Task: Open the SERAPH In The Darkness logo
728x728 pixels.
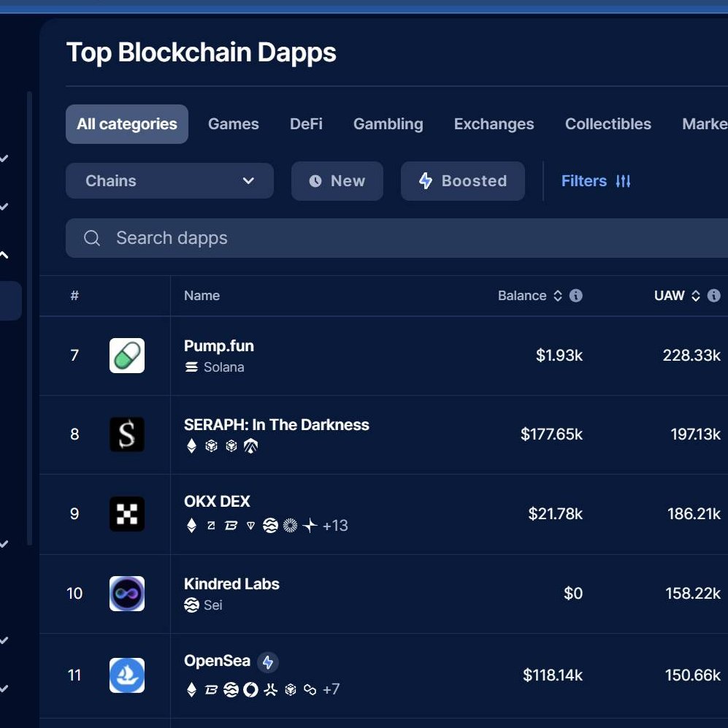Action: (x=127, y=434)
